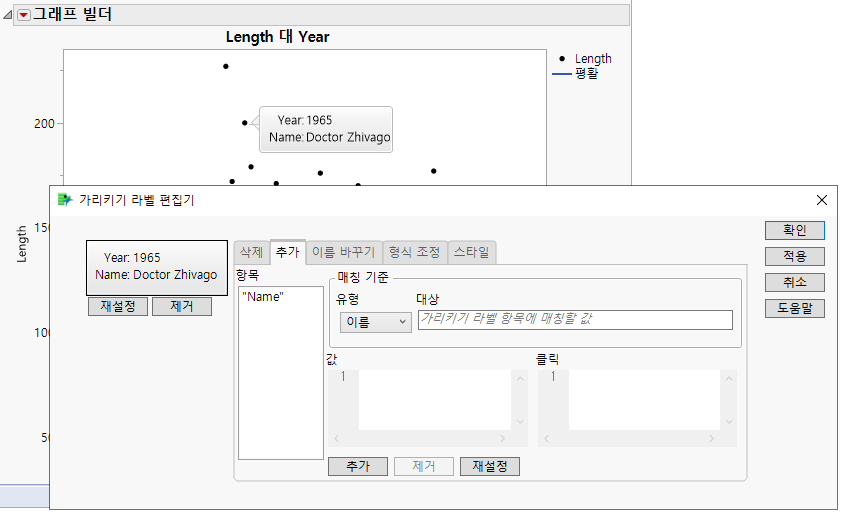Click the 확인 button

794,230
